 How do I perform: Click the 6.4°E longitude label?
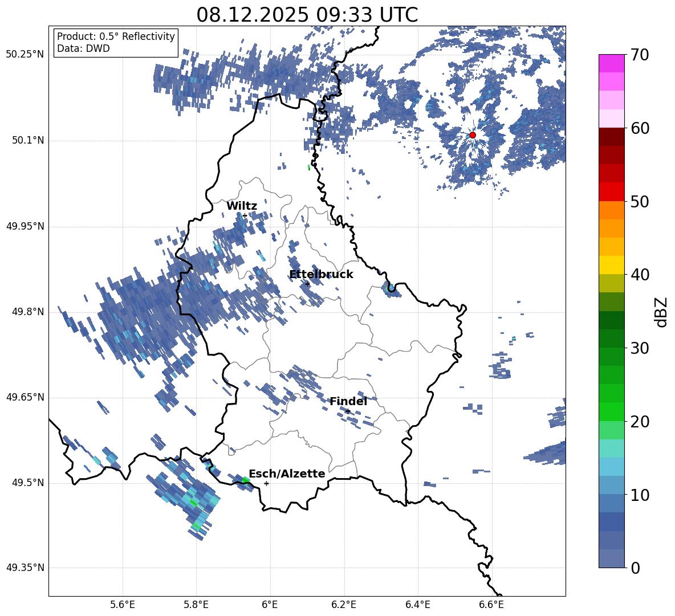coord(417,605)
